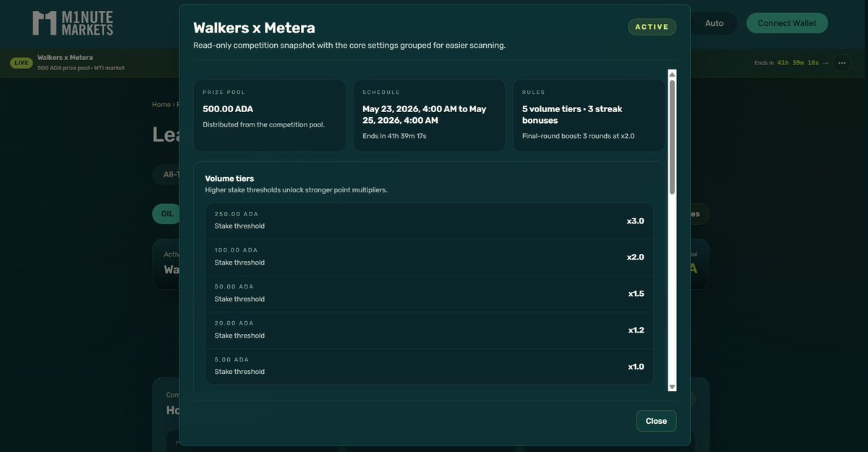Click the 'Ends in 41h 39m' countdown
This screenshot has width=868, height=452.
786,63
